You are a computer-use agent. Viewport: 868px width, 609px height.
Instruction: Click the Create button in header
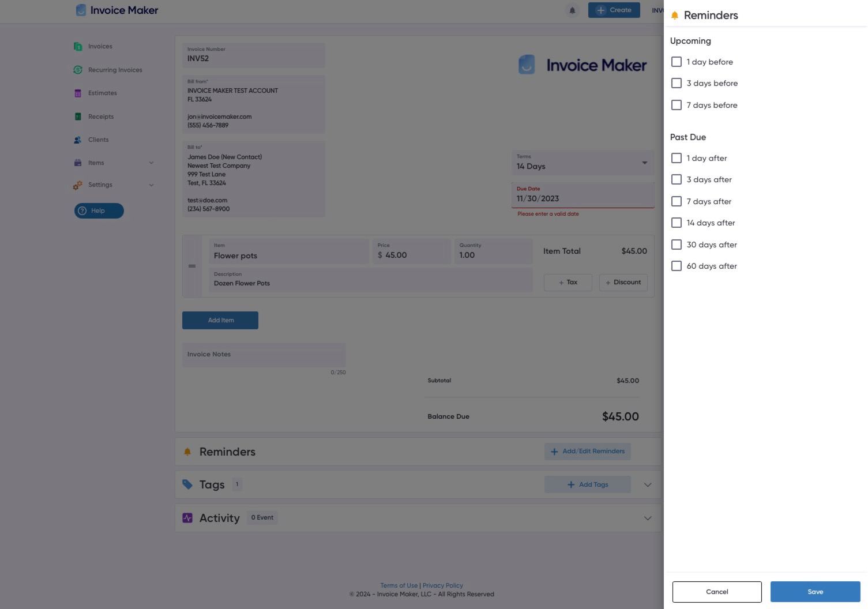pyautogui.click(x=614, y=10)
